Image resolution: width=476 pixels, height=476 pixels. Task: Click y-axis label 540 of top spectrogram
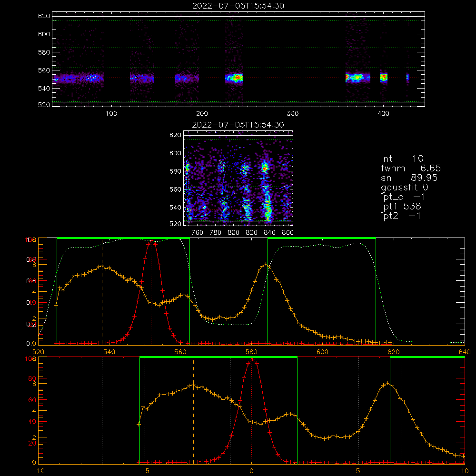coord(44,89)
